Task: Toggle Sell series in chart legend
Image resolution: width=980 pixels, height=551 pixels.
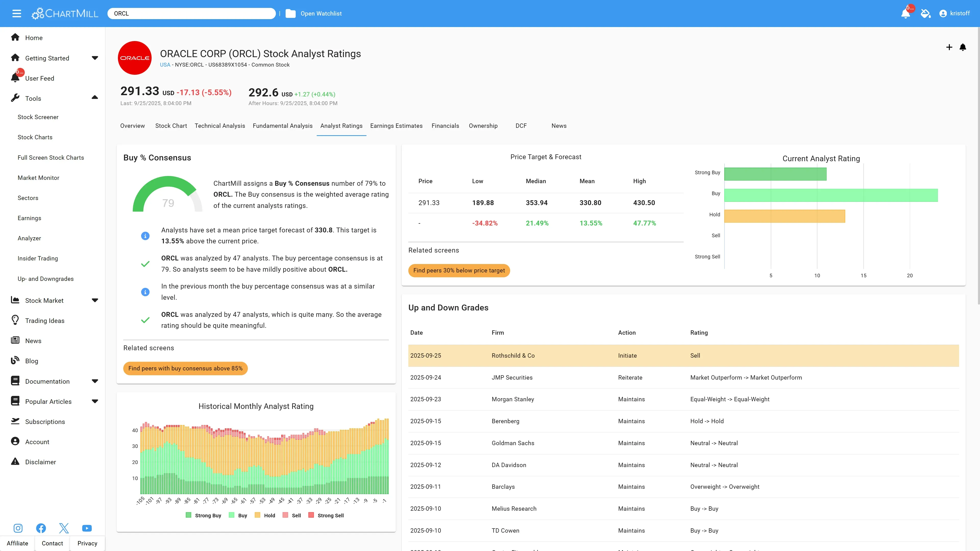Action: click(292, 515)
